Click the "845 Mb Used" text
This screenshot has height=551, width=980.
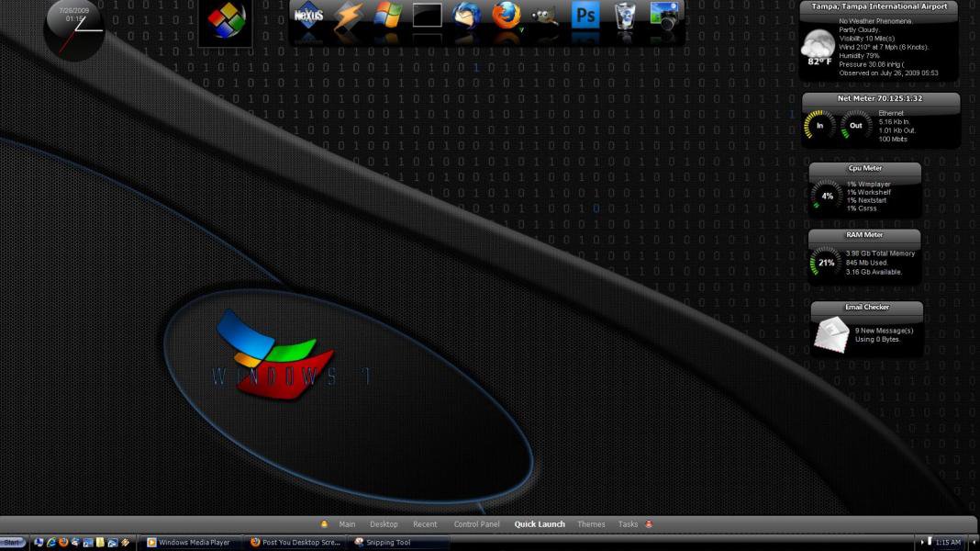click(867, 263)
